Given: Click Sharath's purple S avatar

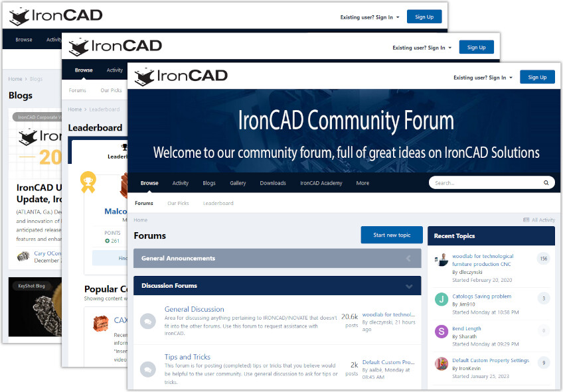Looking at the screenshot, I should (x=442, y=331).
